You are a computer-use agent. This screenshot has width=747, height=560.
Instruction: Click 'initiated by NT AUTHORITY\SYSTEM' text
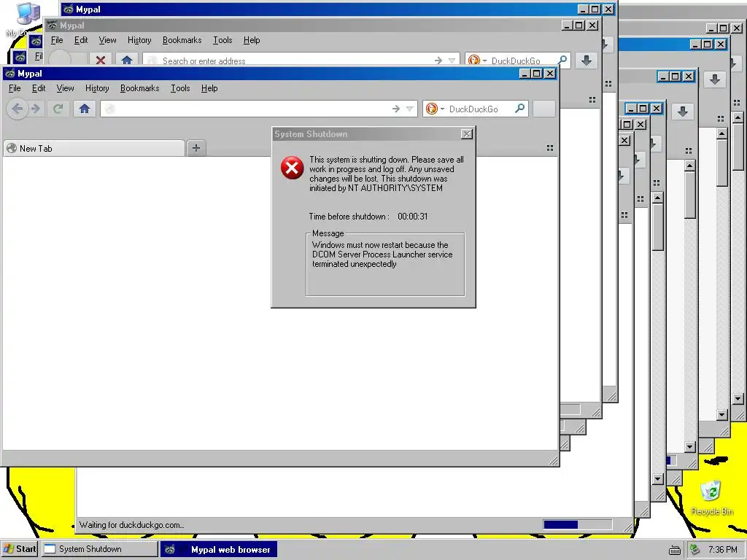coord(376,188)
